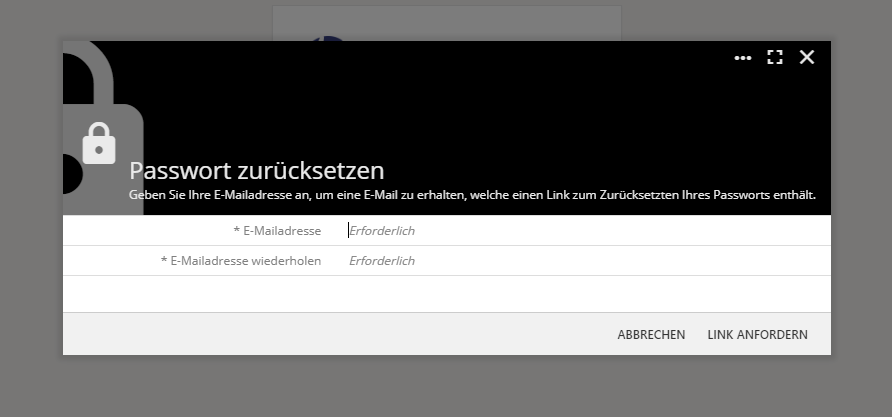Viewport: 892px width, 417px height.
Task: Open the three-dot more options menu
Action: 742,58
